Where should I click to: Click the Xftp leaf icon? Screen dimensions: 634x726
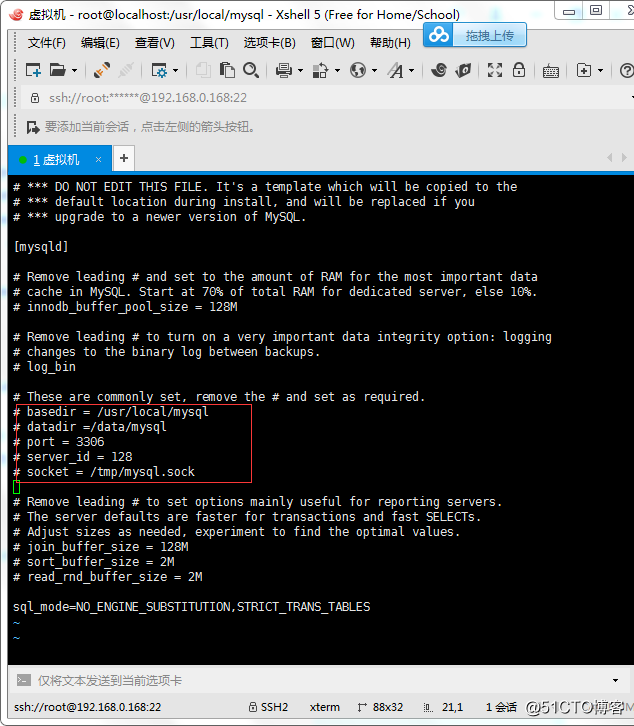pyautogui.click(x=463, y=70)
